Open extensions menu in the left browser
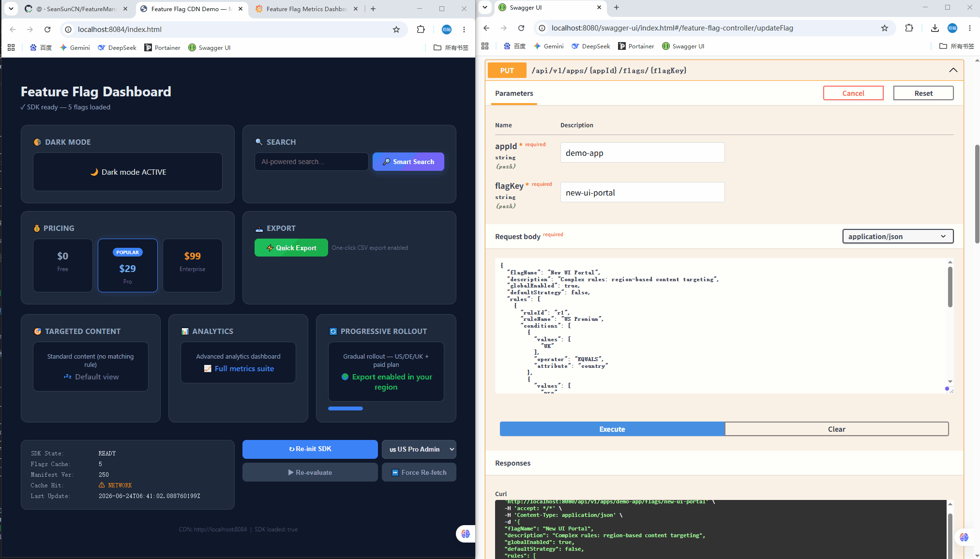Screen dimensions: 980x559 pyautogui.click(x=421, y=30)
